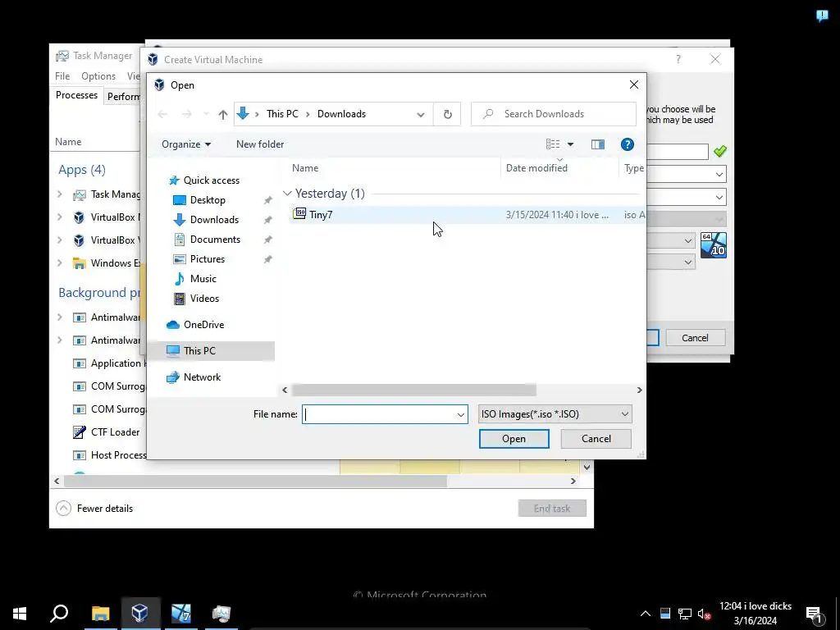Select Videos in navigation pane
This screenshot has height=630, width=840.
pyautogui.click(x=204, y=299)
